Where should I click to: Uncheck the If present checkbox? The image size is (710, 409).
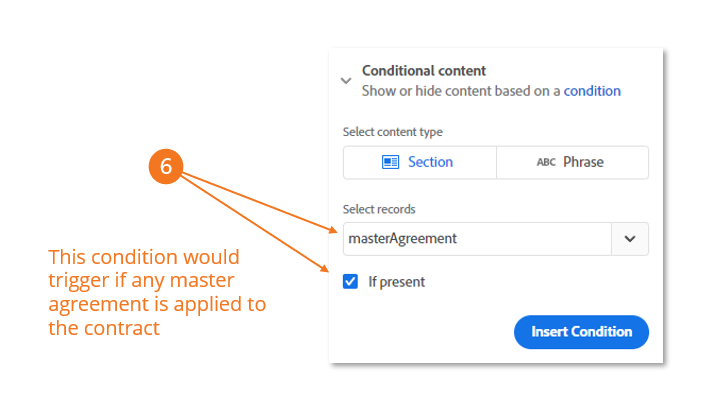coord(350,282)
